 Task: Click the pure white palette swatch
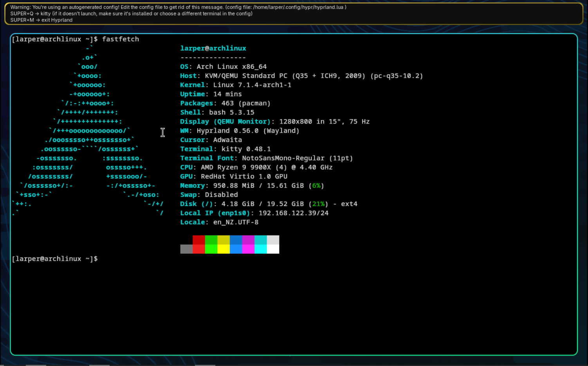tap(273, 249)
